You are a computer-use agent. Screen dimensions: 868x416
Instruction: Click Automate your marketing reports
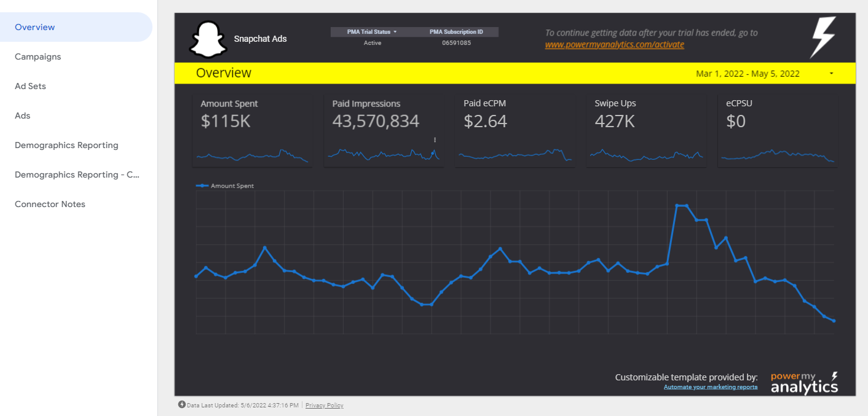711,387
